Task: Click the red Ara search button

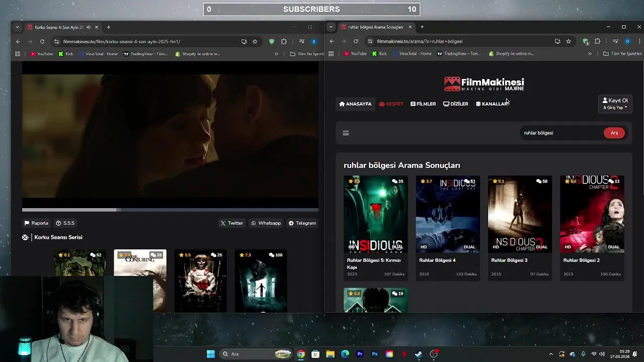Action: tap(614, 133)
